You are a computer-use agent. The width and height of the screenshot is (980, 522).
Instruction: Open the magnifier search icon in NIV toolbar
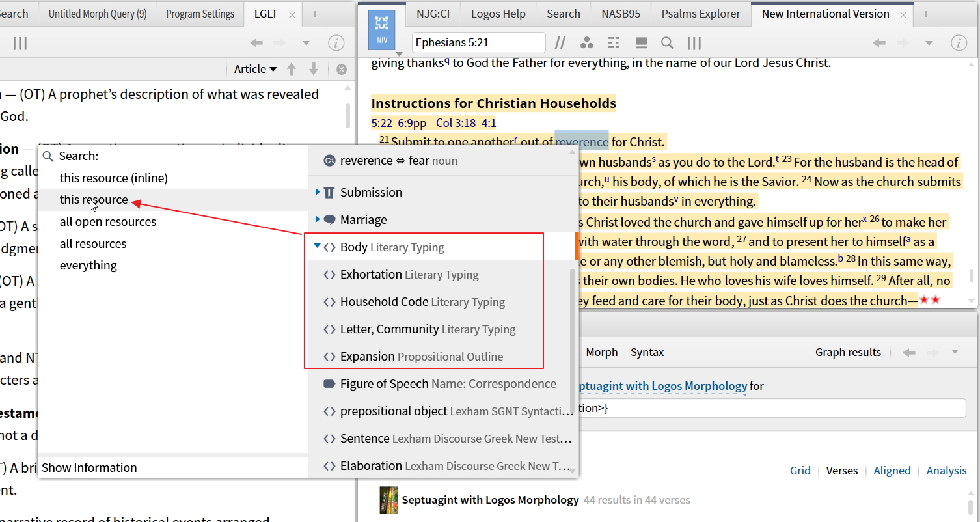pyautogui.click(x=667, y=43)
